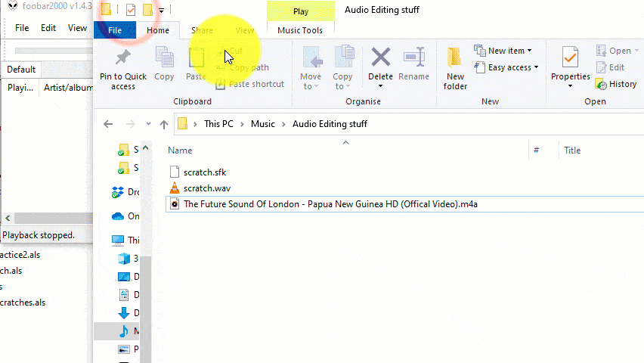Sort by the Title column header
The height and width of the screenshot is (363, 644).
572,150
